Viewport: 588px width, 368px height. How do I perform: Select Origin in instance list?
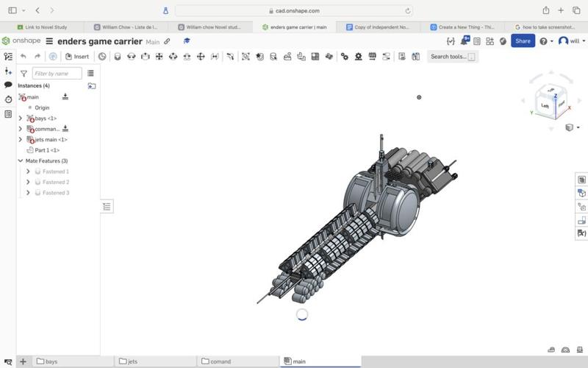coord(42,107)
